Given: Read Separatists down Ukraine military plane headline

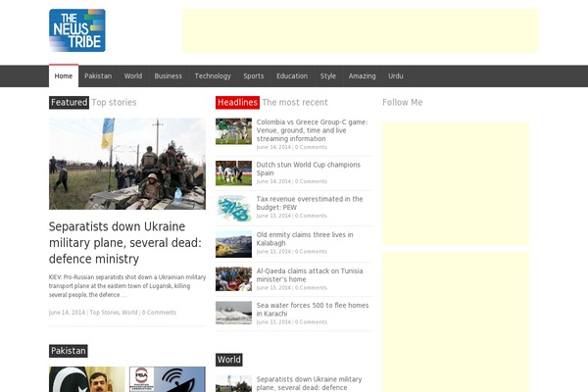Looking at the screenshot, I should [125, 243].
